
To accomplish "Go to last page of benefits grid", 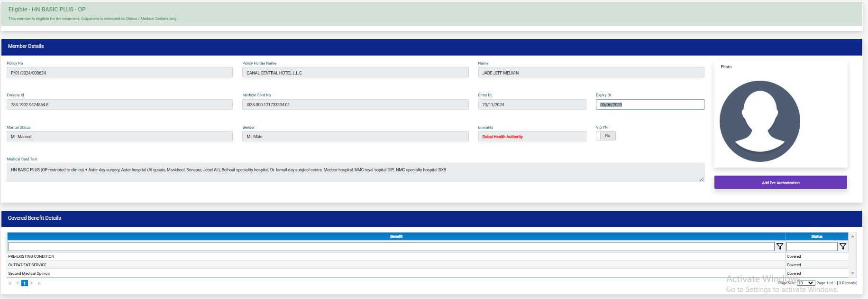I will (x=39, y=283).
